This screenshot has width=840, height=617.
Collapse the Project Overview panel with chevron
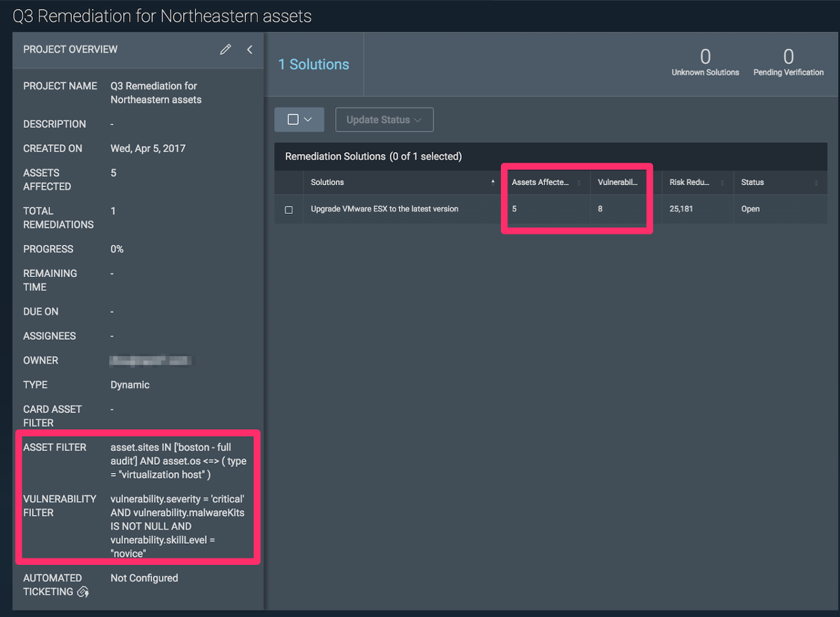pos(249,49)
